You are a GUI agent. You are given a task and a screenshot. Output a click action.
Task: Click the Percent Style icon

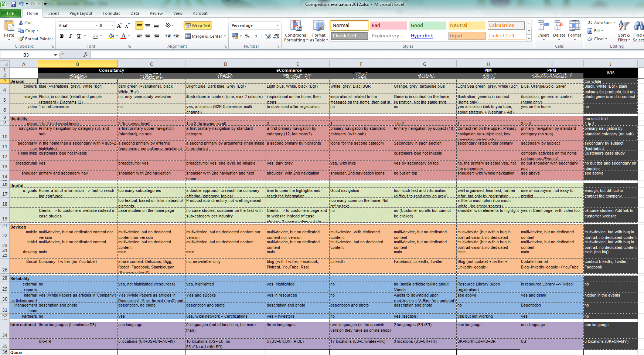(247, 36)
